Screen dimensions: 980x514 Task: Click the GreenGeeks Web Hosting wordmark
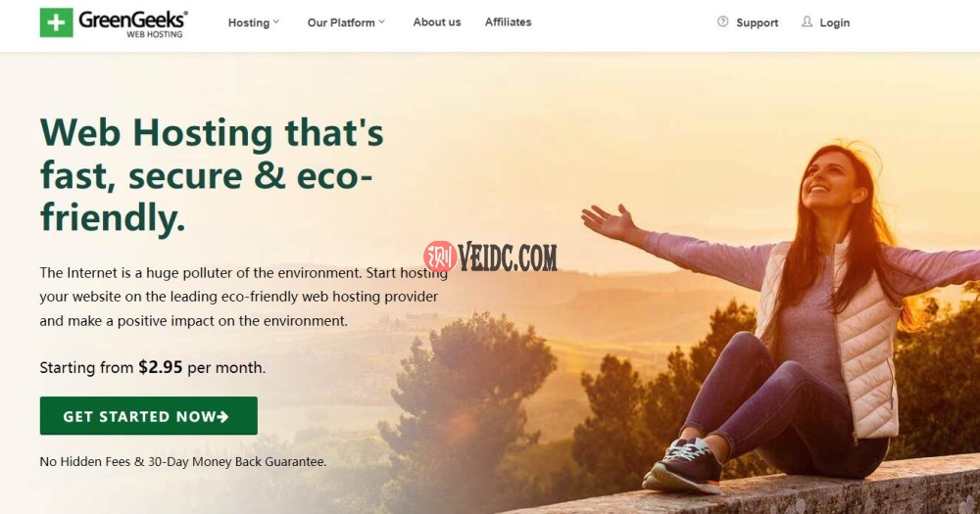[x=133, y=24]
